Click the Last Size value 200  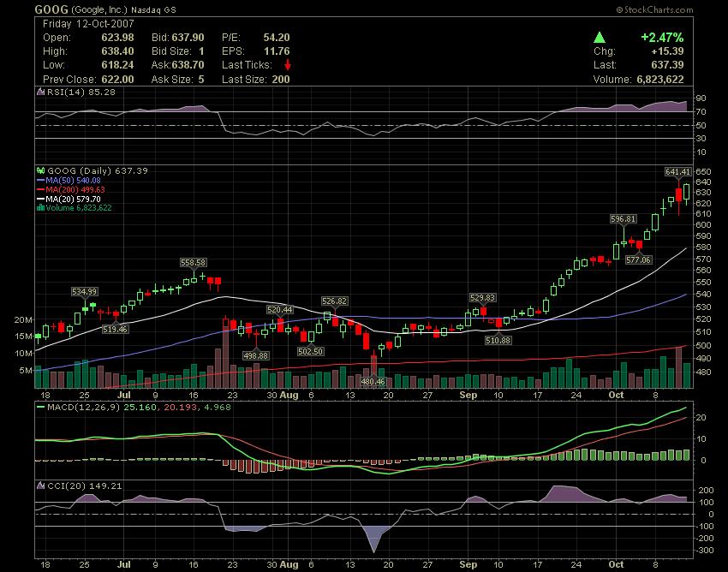click(x=281, y=80)
